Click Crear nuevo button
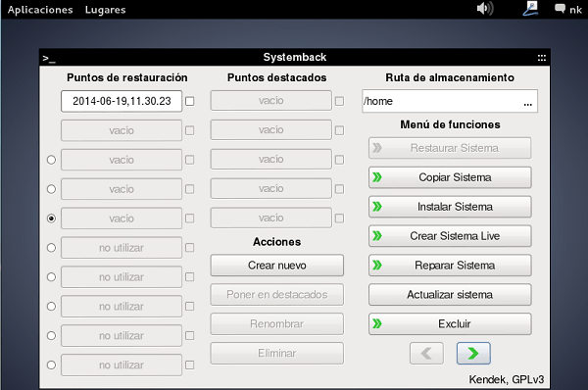This screenshot has width=588, height=390. pos(276,266)
